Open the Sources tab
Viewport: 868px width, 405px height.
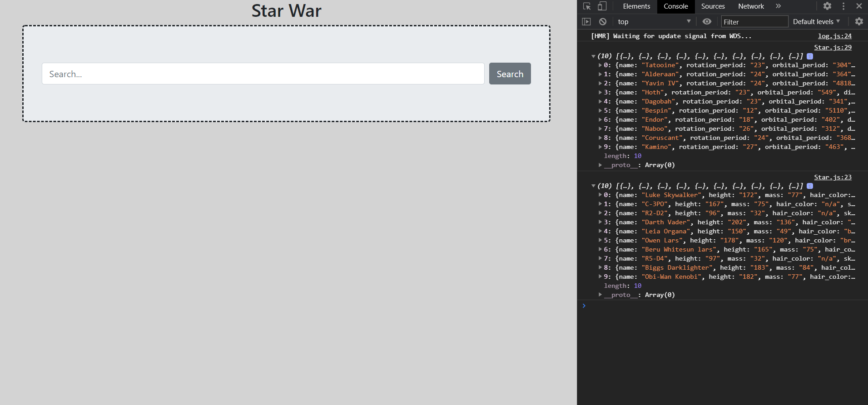713,6
